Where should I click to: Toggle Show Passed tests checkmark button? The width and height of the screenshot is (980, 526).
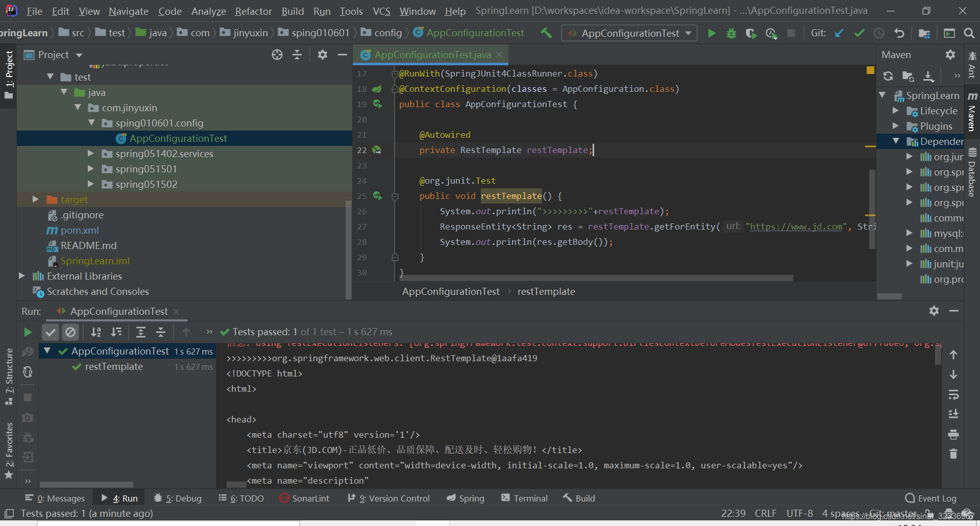click(x=51, y=332)
